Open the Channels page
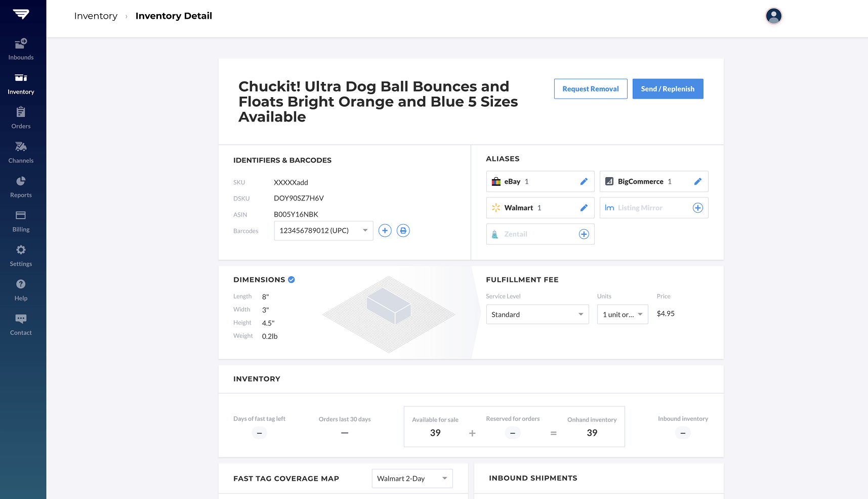Viewport: 868px width, 499px height. [x=21, y=153]
